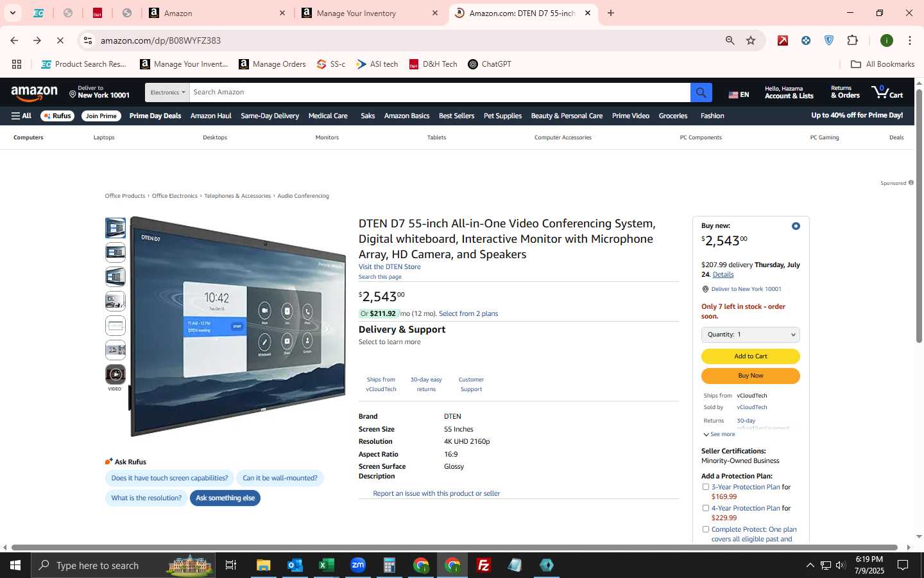
Task: Click the Add to Cart button
Action: [750, 356]
